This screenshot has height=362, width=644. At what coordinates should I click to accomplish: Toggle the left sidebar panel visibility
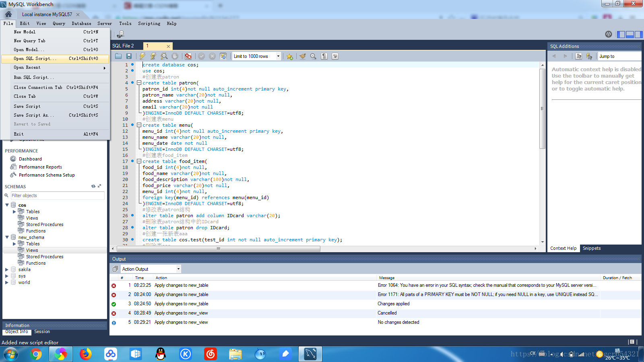(621, 35)
